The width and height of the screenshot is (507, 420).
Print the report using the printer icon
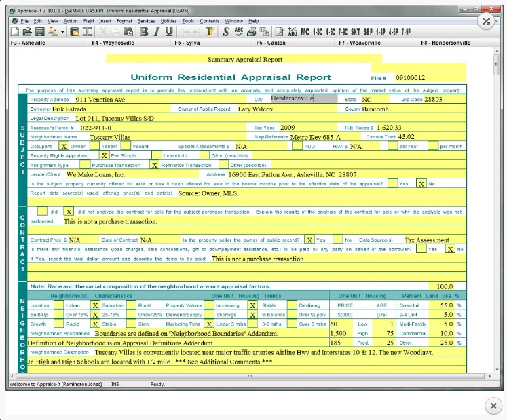point(252,31)
